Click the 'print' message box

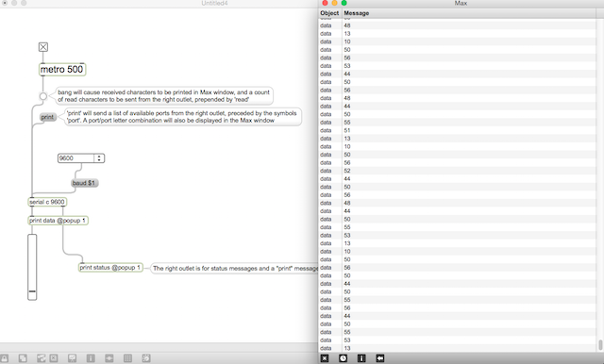48,117
